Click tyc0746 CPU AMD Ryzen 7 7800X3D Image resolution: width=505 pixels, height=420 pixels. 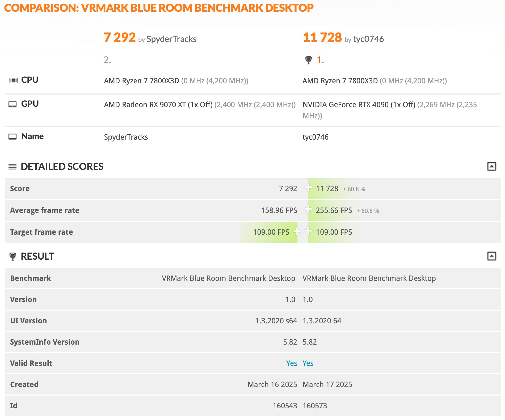(x=340, y=81)
